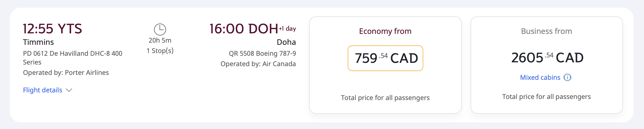The height and width of the screenshot is (129, 644).
Task: Select the 759.54 CAD economy fare
Action: click(x=385, y=58)
